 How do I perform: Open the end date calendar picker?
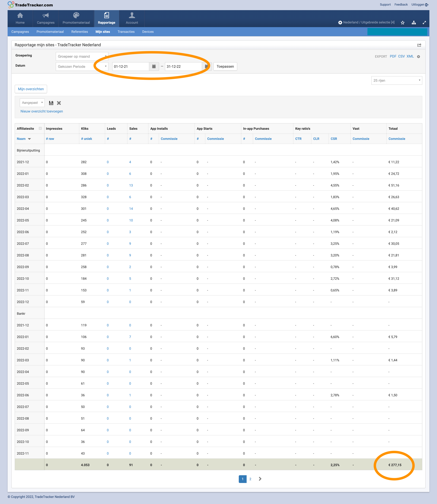pos(207,66)
